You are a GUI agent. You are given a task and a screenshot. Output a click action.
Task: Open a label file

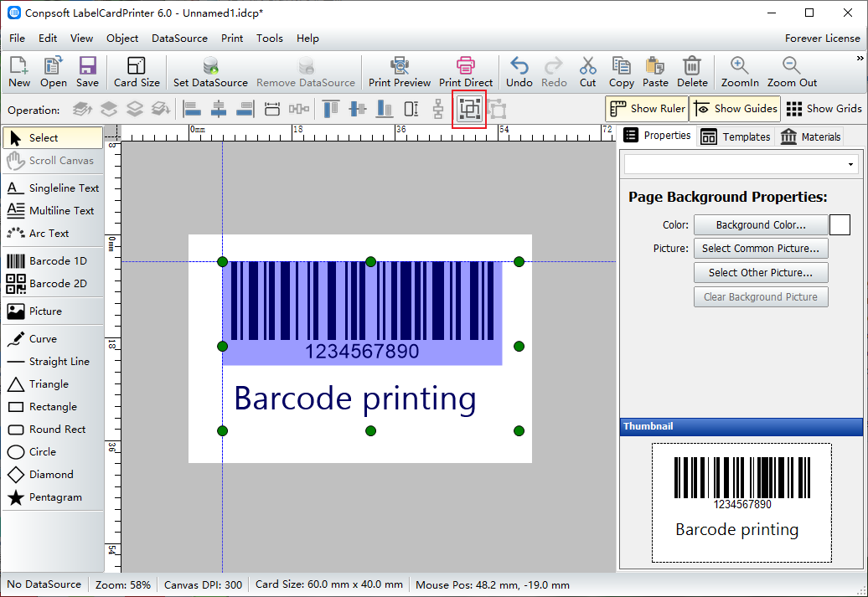tap(53, 72)
